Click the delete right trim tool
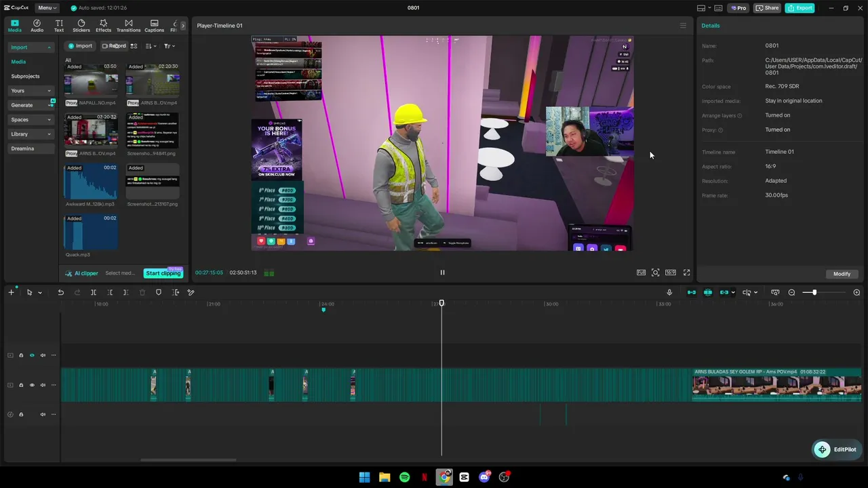868x488 pixels. (x=125, y=292)
